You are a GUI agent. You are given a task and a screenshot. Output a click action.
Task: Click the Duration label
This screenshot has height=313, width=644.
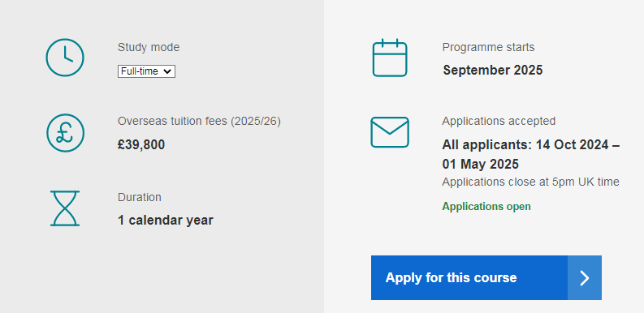point(140,197)
